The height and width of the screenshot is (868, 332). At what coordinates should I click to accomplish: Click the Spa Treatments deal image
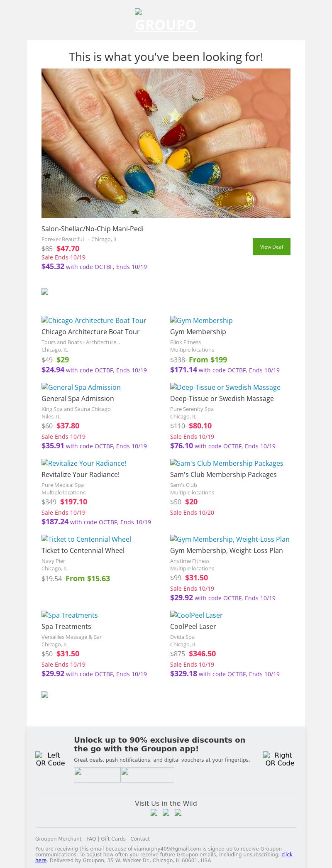coord(70,615)
